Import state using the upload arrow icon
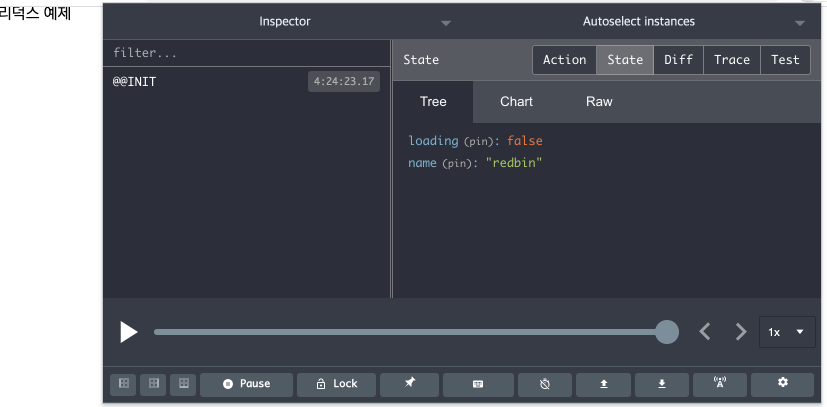This screenshot has width=827, height=407. [603, 384]
